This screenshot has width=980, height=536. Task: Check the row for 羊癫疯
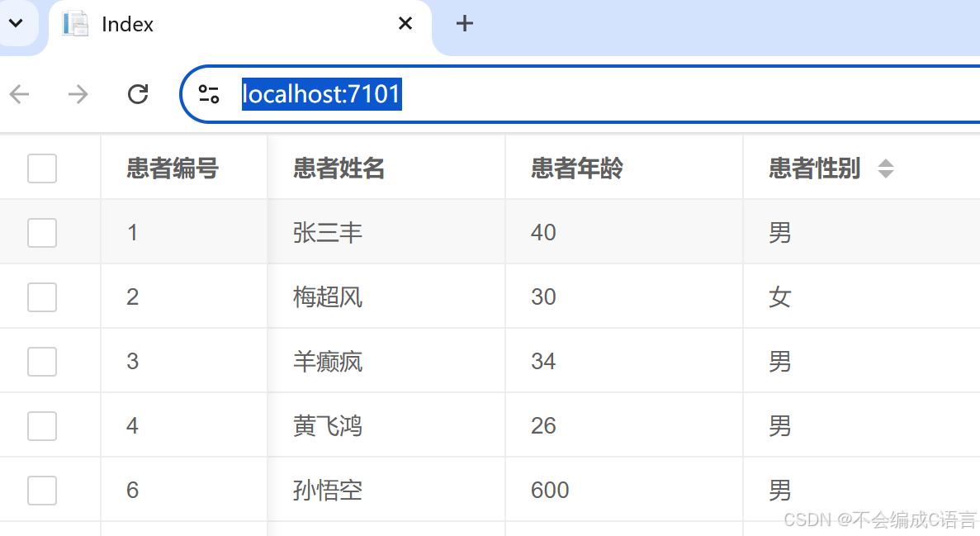click(42, 362)
